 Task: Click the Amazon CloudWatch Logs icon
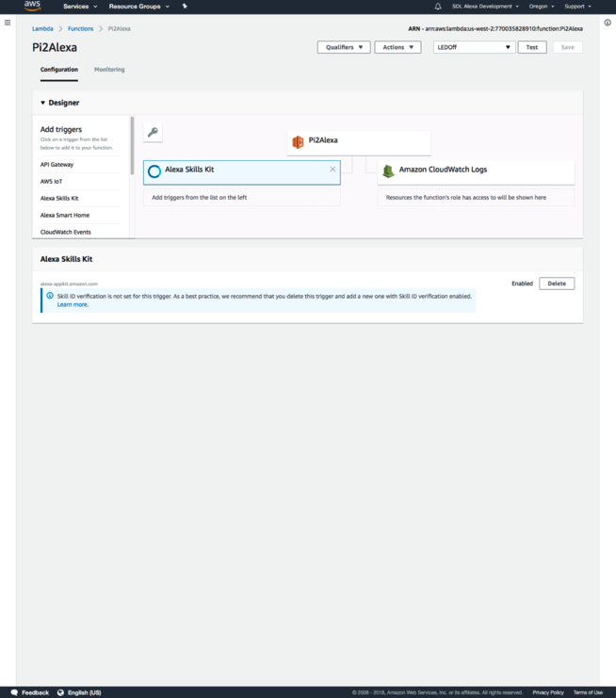pos(388,171)
